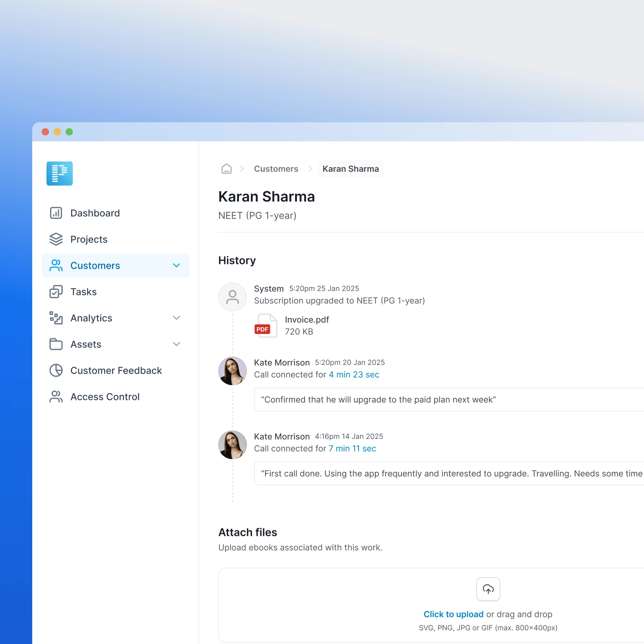Expand the Assets sidebar section
This screenshot has height=644, width=644.
pyautogui.click(x=177, y=344)
